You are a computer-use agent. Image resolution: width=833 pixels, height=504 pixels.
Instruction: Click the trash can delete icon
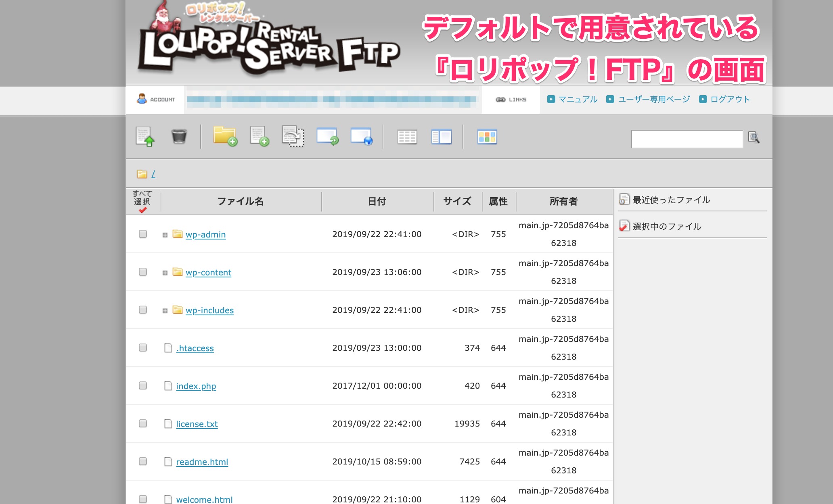179,136
